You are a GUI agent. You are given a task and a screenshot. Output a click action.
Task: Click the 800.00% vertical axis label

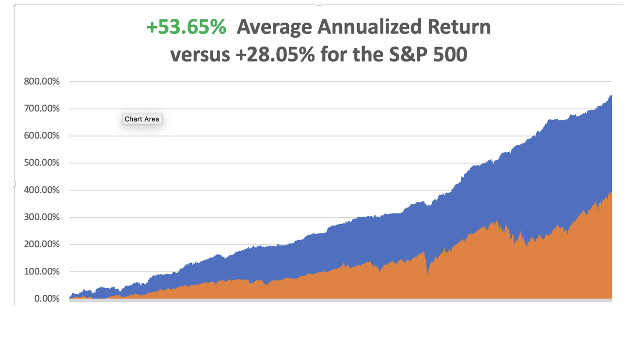pos(42,81)
